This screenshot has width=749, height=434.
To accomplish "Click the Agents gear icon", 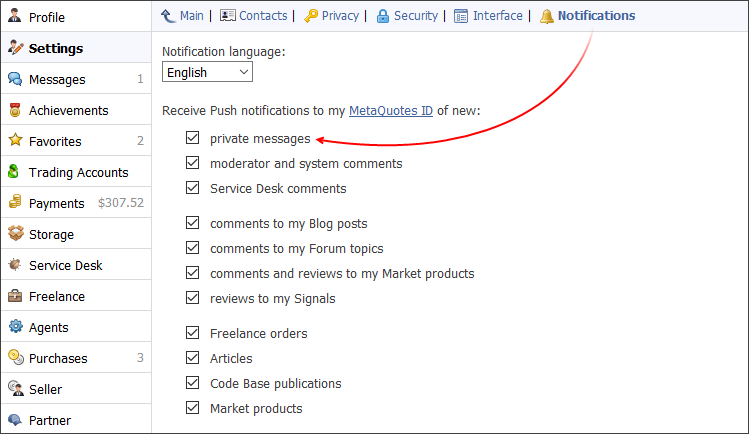I will coord(15,328).
